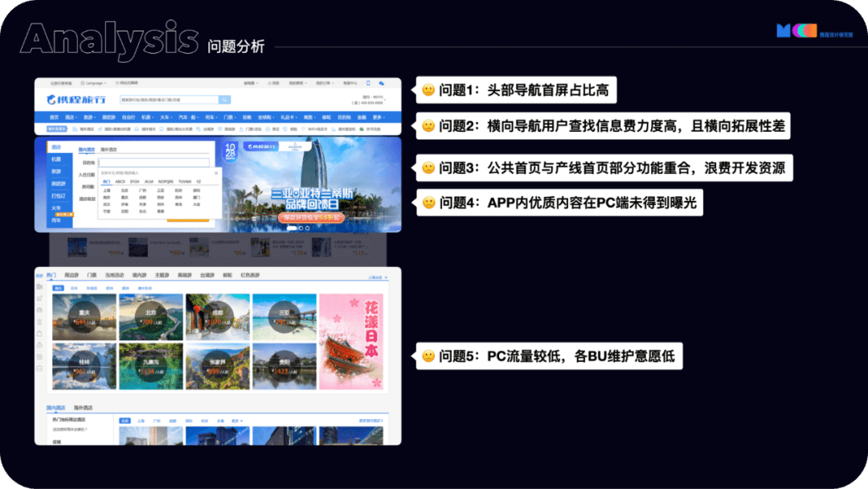868x489 pixels.
Task: Select the 机票 tab on the booking box sidebar
Action: (x=56, y=159)
